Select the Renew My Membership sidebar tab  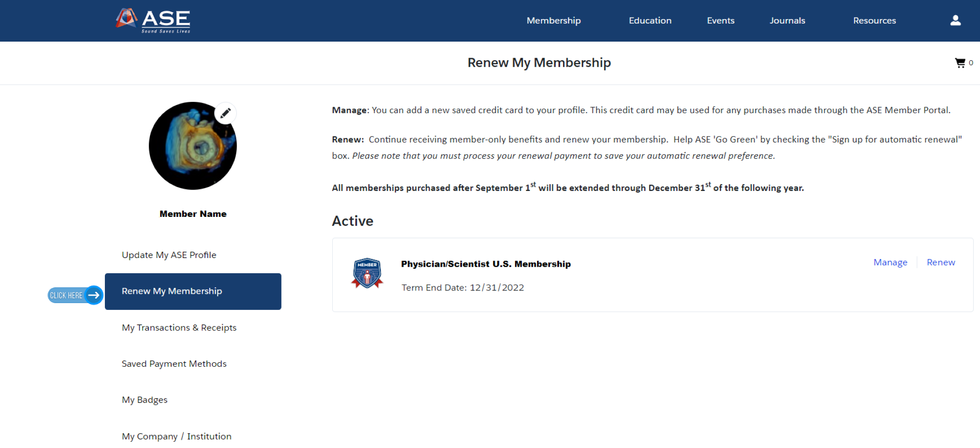pos(193,291)
